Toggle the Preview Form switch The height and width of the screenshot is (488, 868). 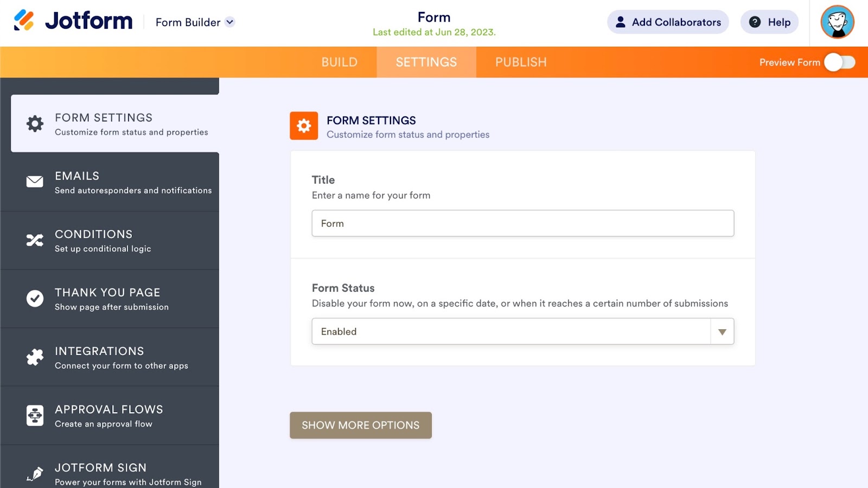tap(839, 62)
